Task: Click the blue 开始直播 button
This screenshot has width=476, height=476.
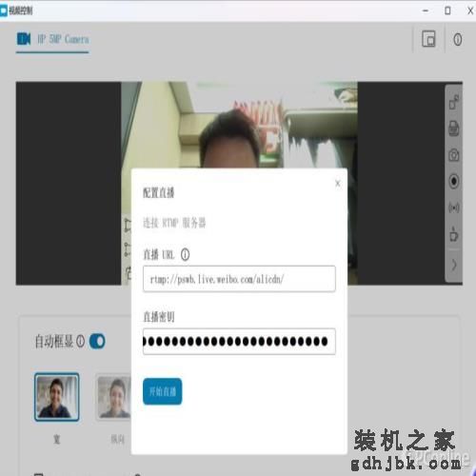Action: coord(163,391)
